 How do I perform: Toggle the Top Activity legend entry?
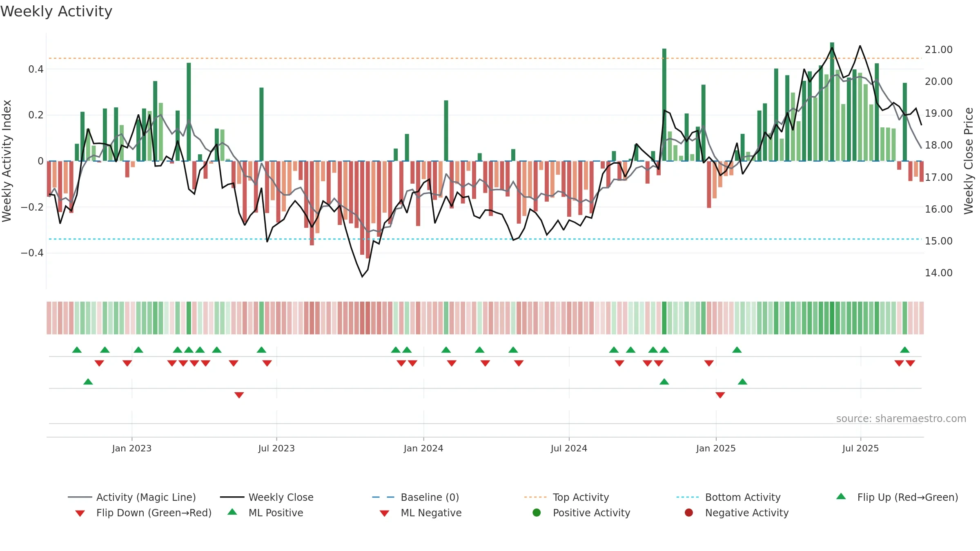pyautogui.click(x=566, y=497)
